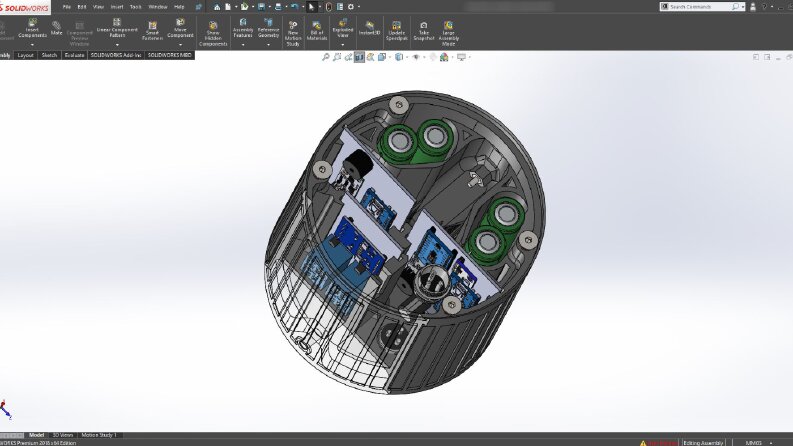Select the Motion Study 1 tab
The image size is (793, 446).
pyautogui.click(x=99, y=435)
